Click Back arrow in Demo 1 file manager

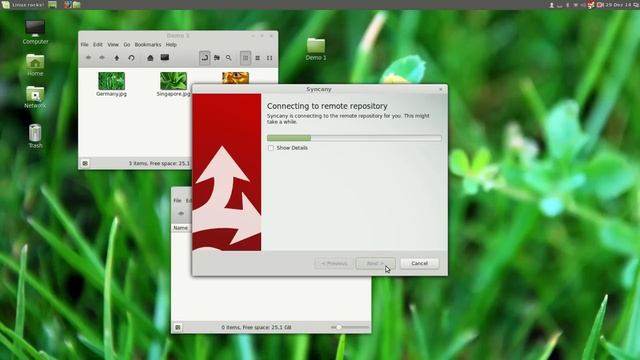pos(88,58)
